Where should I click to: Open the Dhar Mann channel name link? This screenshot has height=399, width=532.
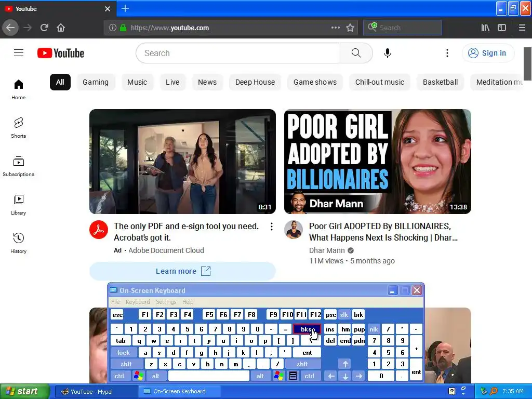click(327, 250)
